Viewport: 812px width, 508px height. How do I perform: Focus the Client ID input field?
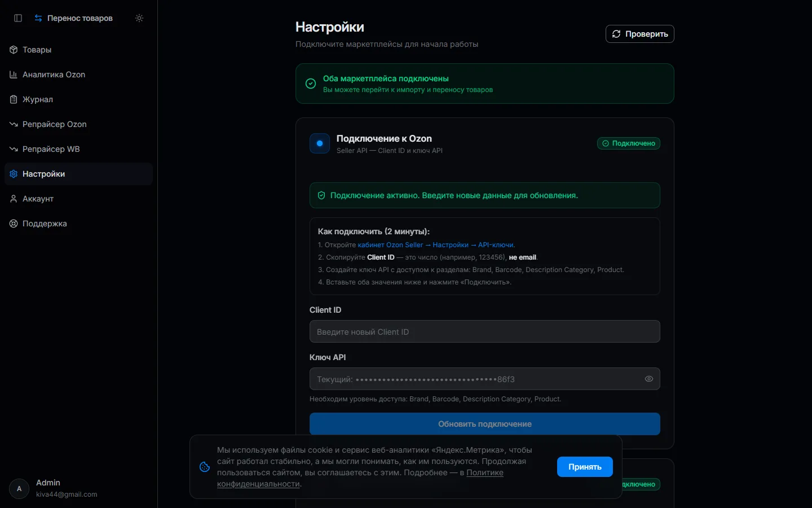[x=485, y=331]
